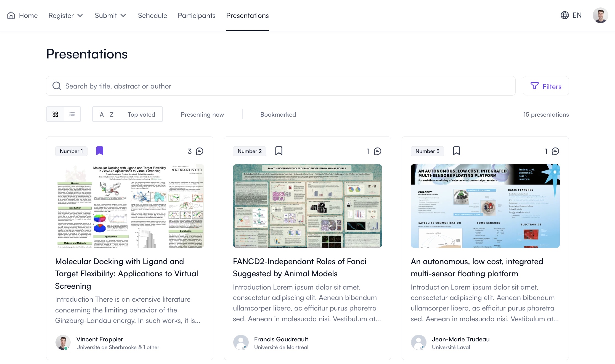615x364 pixels.
Task: Open the user profile avatar
Action: (x=600, y=15)
